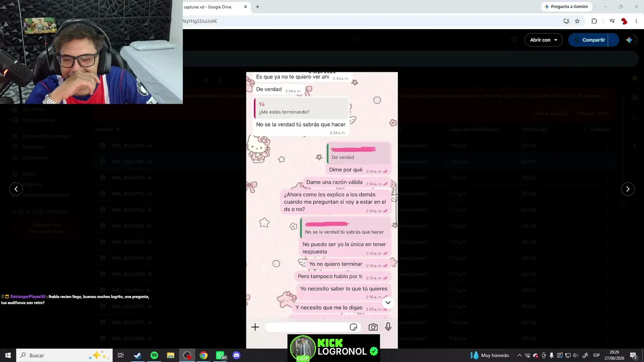644x362 pixels.
Task: Tap the microphone icon in chat
Action: [388, 327]
